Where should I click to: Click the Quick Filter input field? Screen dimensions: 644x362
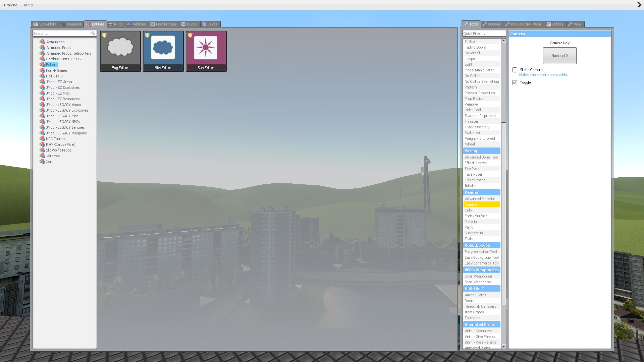click(484, 33)
